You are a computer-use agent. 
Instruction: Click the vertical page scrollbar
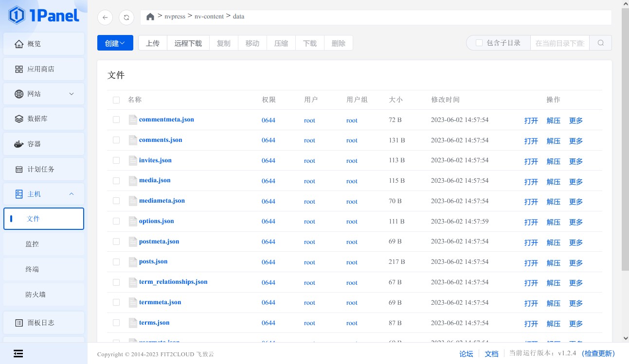[x=625, y=140]
